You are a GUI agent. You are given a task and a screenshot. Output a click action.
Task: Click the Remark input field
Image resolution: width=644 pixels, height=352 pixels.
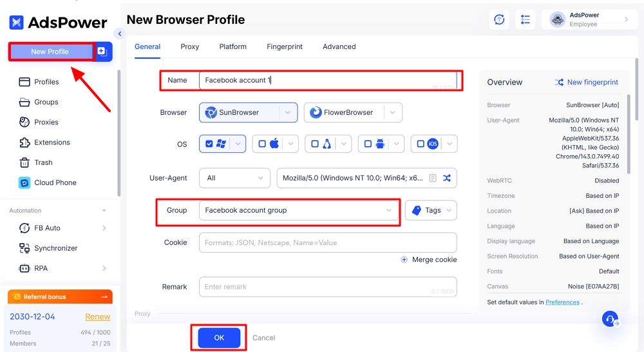(x=328, y=287)
